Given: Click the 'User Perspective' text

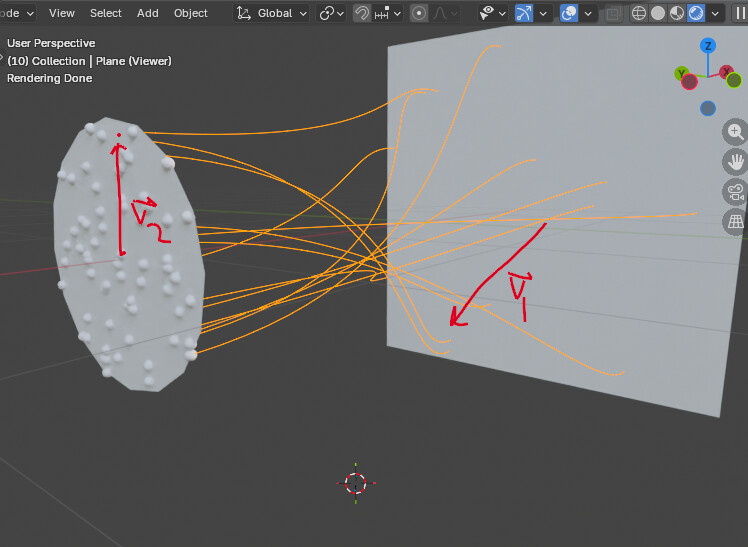Looking at the screenshot, I should click(x=51, y=43).
